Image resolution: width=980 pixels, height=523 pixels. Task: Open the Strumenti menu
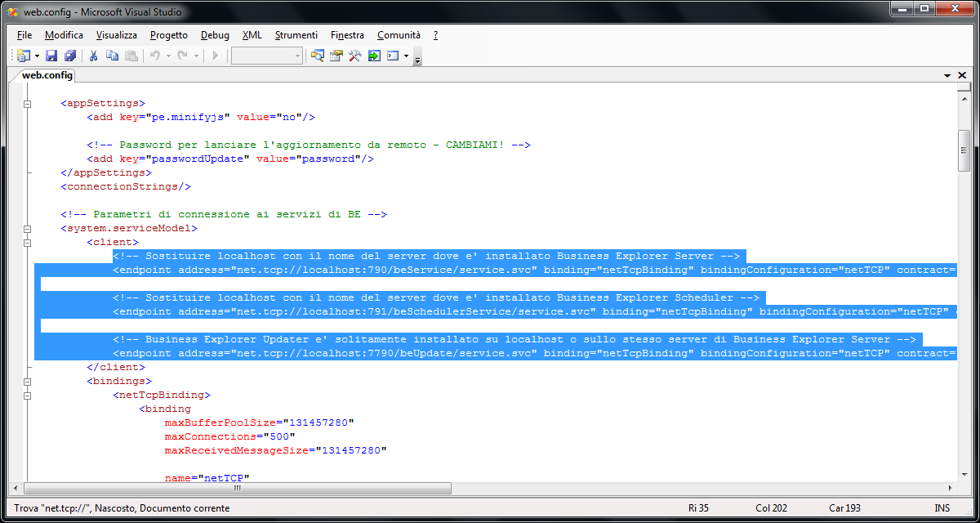tap(296, 35)
